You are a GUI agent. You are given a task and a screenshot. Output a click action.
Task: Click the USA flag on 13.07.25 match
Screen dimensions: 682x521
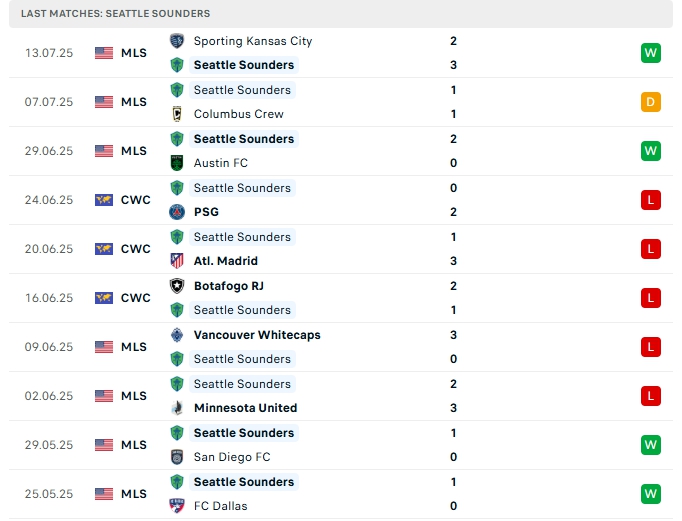click(x=104, y=53)
